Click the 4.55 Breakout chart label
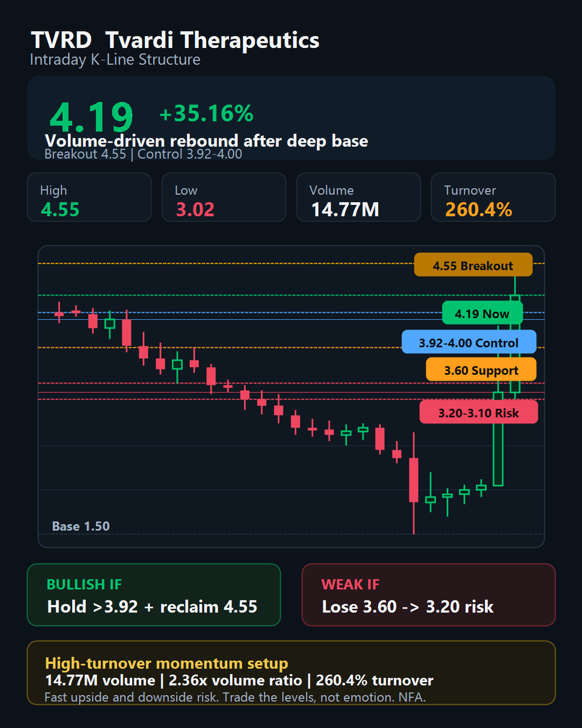Image resolution: width=582 pixels, height=728 pixels. (x=473, y=265)
